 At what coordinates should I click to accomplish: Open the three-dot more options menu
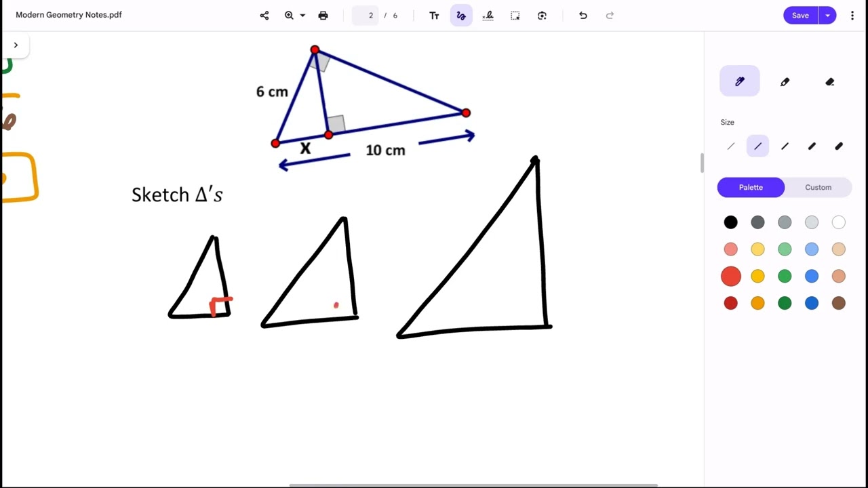(852, 16)
